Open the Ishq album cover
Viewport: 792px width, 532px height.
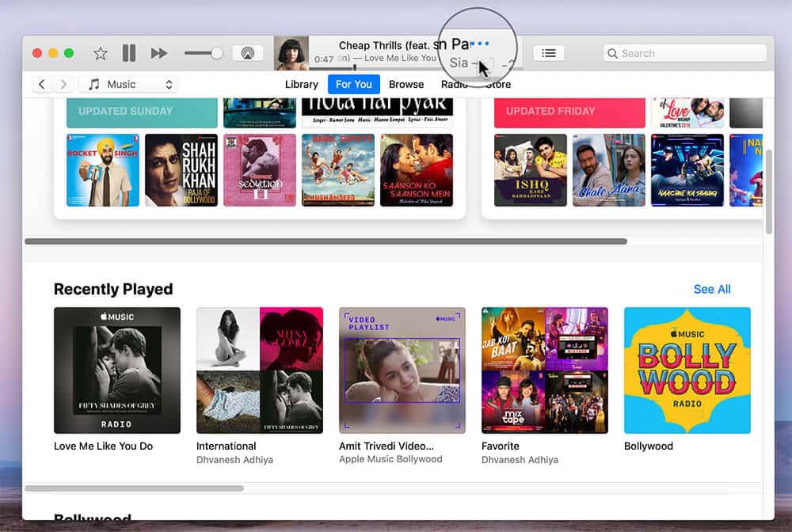click(531, 170)
